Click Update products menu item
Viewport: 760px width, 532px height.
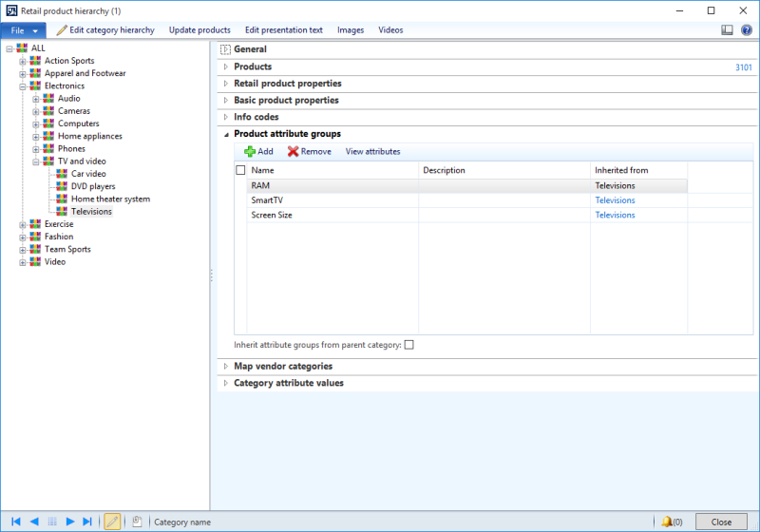coord(199,29)
